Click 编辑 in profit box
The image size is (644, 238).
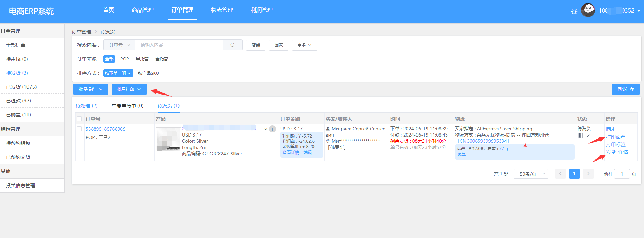click(308, 153)
